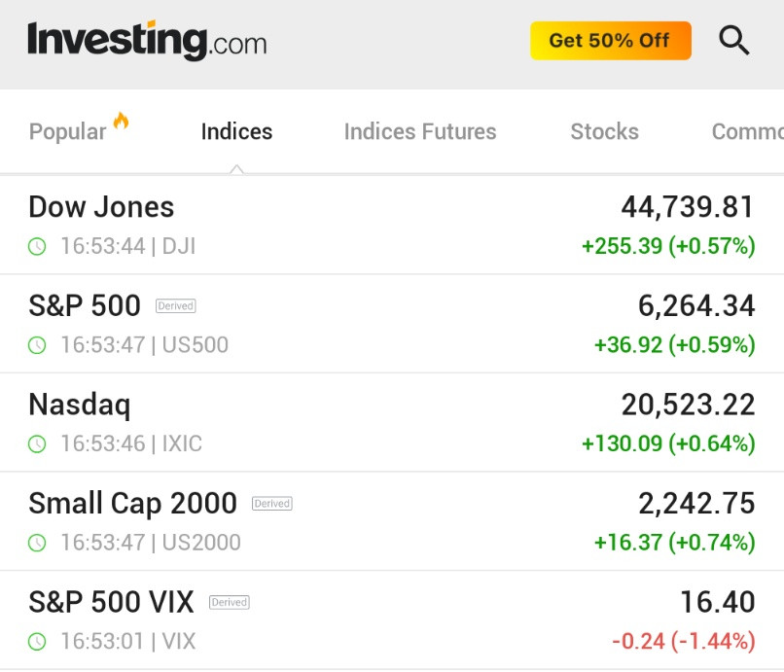Select the S&P 500 VIX row name

(111, 602)
